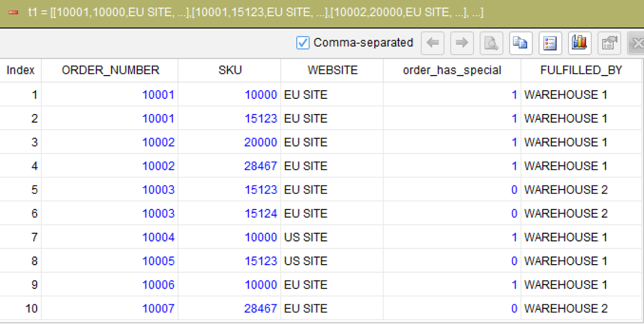
Task: Toggle the Comma-separated checkbox
Action: 303,42
